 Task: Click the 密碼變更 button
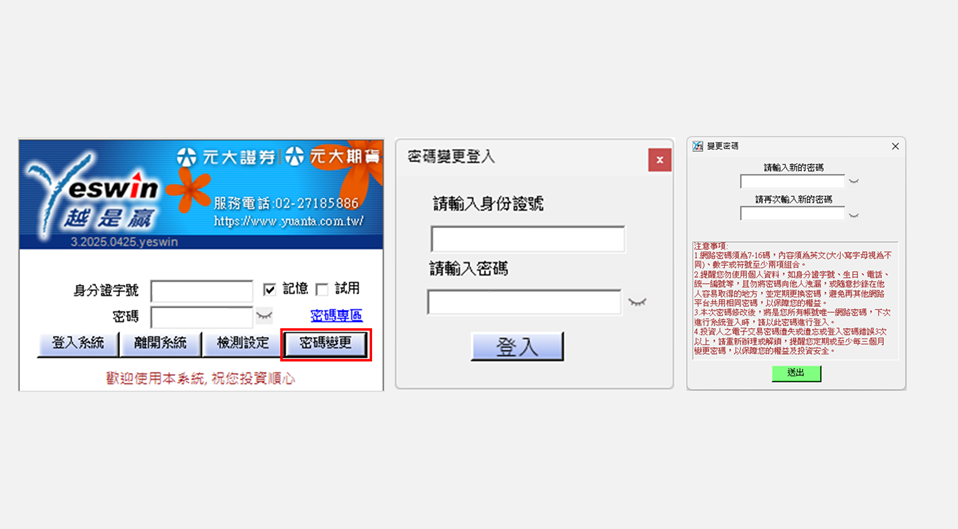pos(326,344)
